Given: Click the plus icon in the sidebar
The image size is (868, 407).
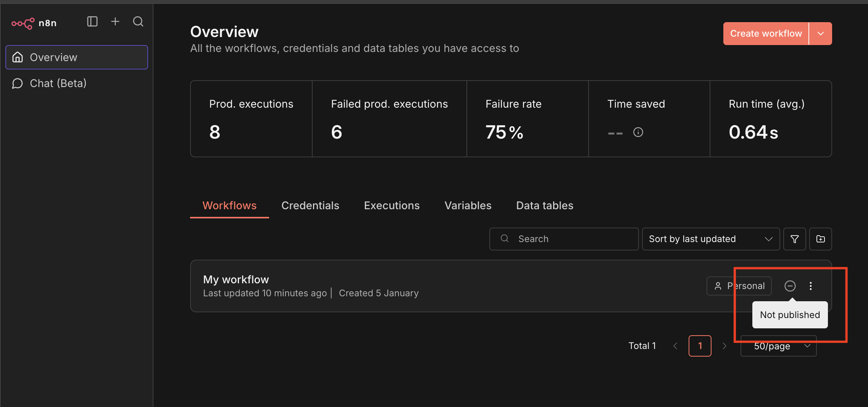Looking at the screenshot, I should click(x=115, y=22).
